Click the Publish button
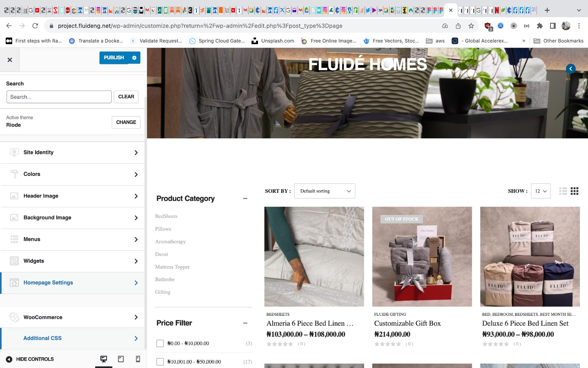This screenshot has width=588, height=368. click(x=114, y=58)
